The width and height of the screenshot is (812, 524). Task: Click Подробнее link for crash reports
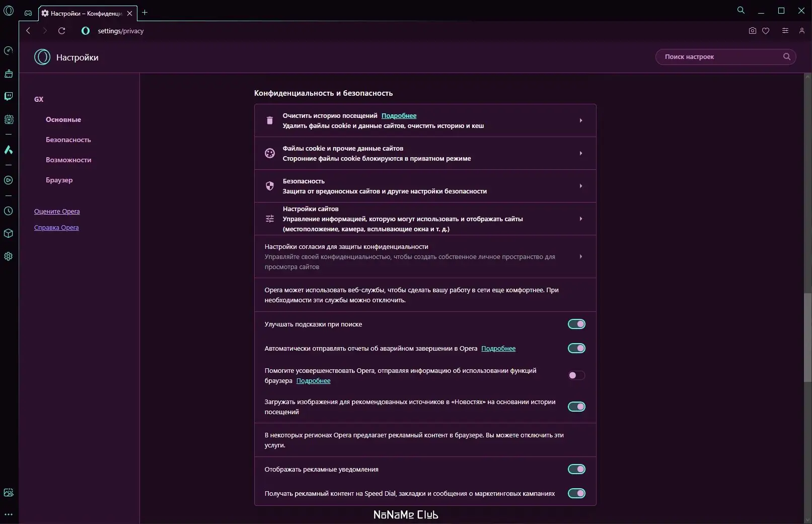(498, 348)
